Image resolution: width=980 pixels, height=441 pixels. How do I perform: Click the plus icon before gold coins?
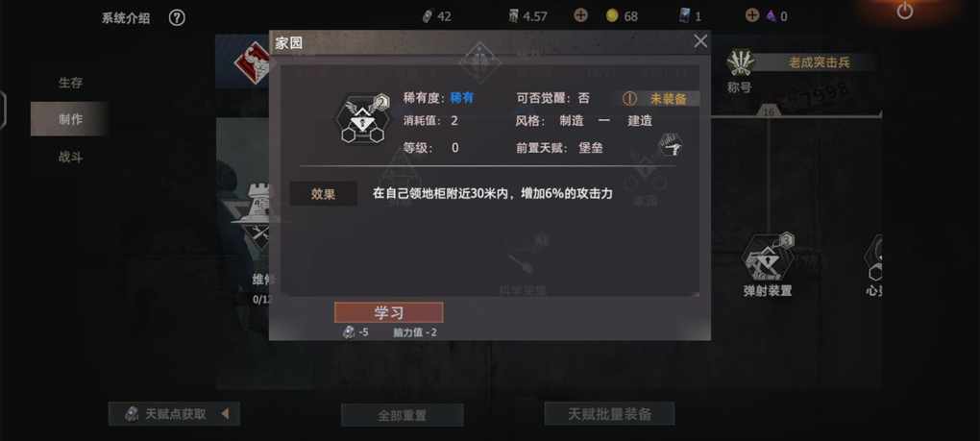click(580, 15)
